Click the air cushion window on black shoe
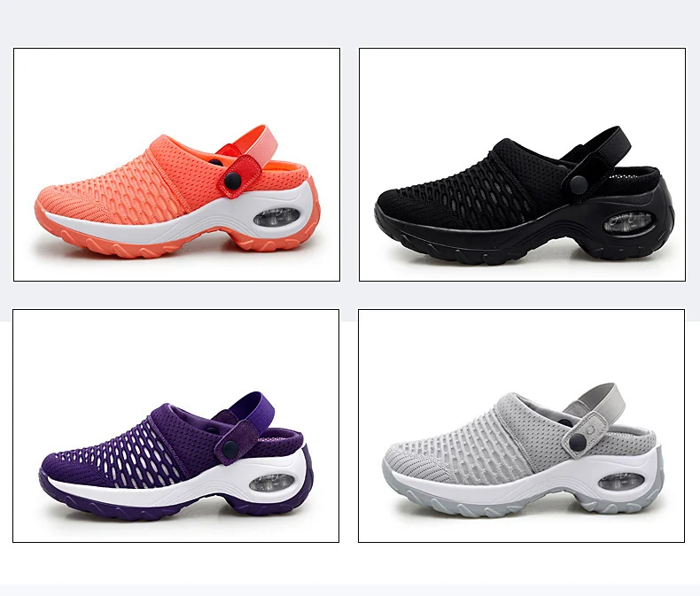 tap(628, 223)
